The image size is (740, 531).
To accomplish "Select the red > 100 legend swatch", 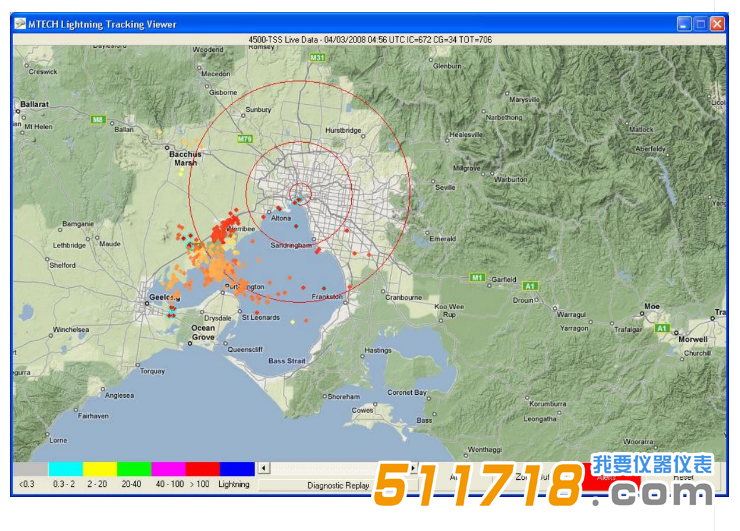I will coord(201,468).
